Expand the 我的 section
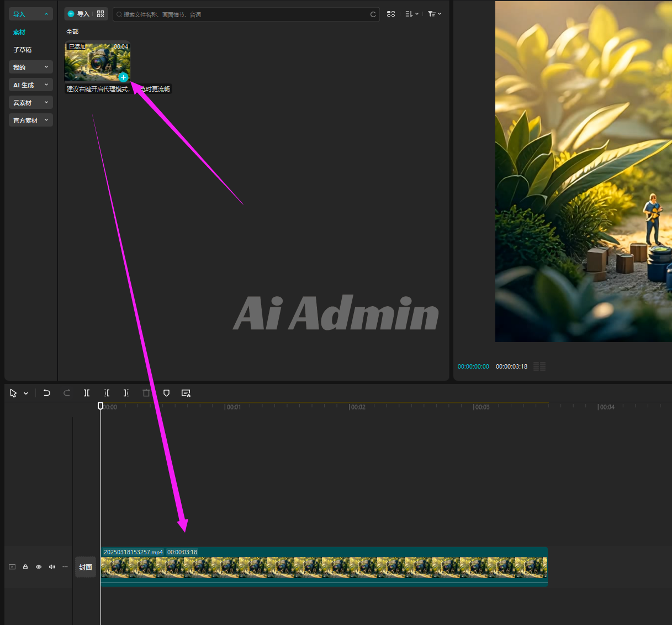672x625 pixels. (31, 67)
